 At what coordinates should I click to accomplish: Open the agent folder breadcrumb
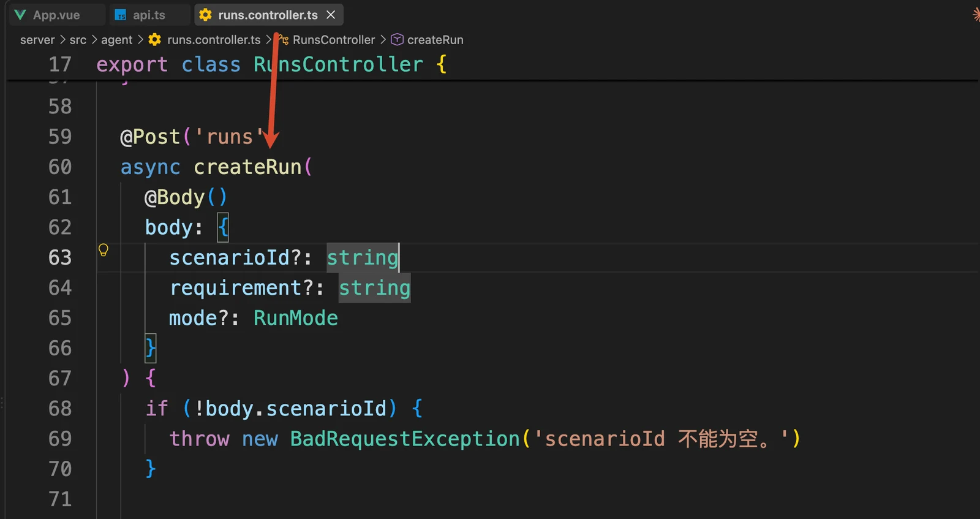(117, 40)
